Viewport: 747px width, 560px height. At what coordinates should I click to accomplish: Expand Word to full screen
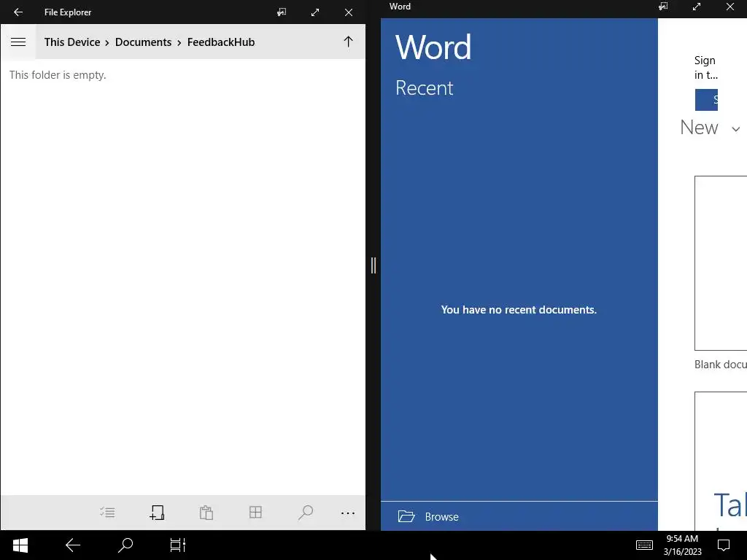tap(697, 6)
